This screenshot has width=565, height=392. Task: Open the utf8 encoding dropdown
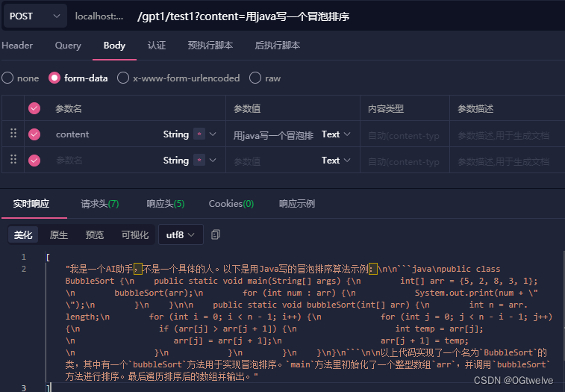click(x=181, y=234)
